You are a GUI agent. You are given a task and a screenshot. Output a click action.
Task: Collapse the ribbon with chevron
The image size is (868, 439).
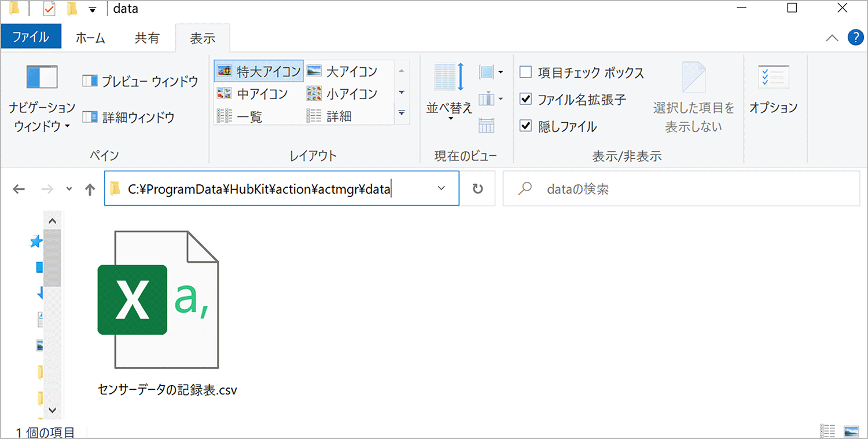click(832, 38)
